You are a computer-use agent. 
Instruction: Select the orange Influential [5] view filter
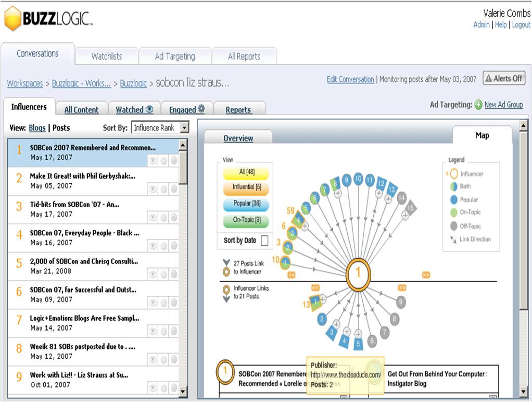246,187
